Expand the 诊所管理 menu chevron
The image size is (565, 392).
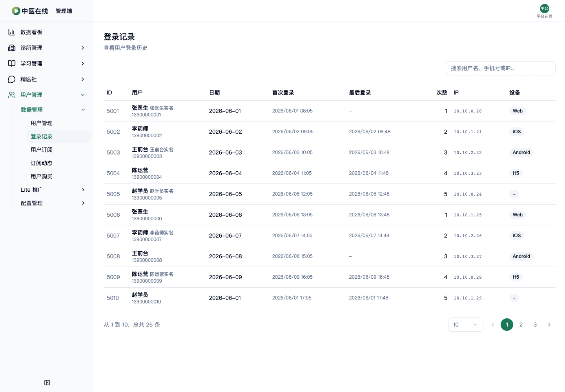click(83, 48)
